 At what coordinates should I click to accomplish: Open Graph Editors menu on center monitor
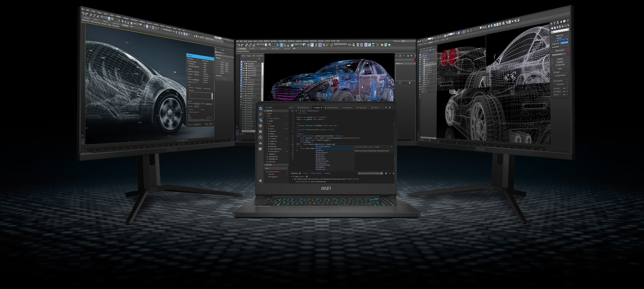(282, 41)
